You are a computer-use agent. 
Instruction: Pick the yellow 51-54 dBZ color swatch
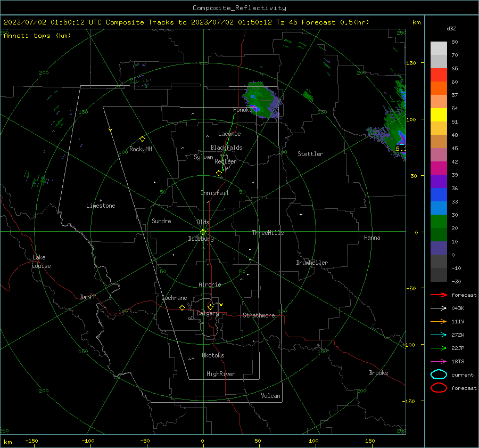pos(439,115)
